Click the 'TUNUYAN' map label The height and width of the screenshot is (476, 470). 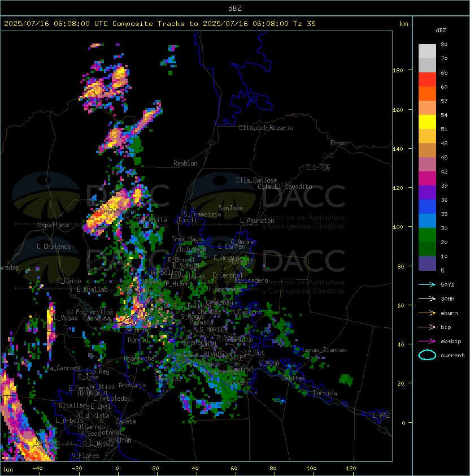120,440
